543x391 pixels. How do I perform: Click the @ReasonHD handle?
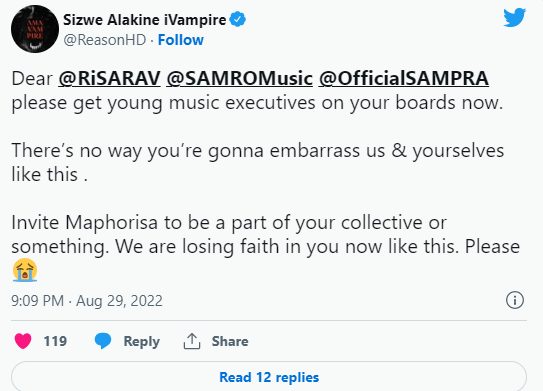[x=104, y=40]
